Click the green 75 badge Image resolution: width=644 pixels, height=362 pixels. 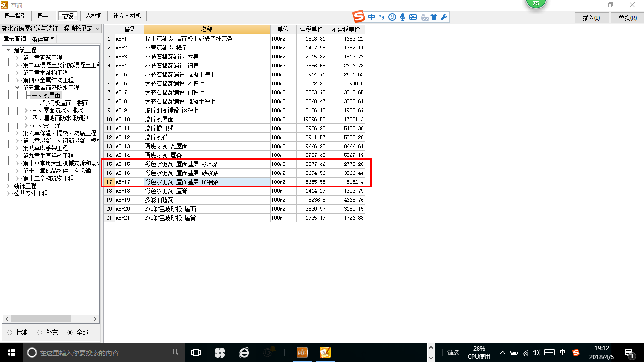536,3
